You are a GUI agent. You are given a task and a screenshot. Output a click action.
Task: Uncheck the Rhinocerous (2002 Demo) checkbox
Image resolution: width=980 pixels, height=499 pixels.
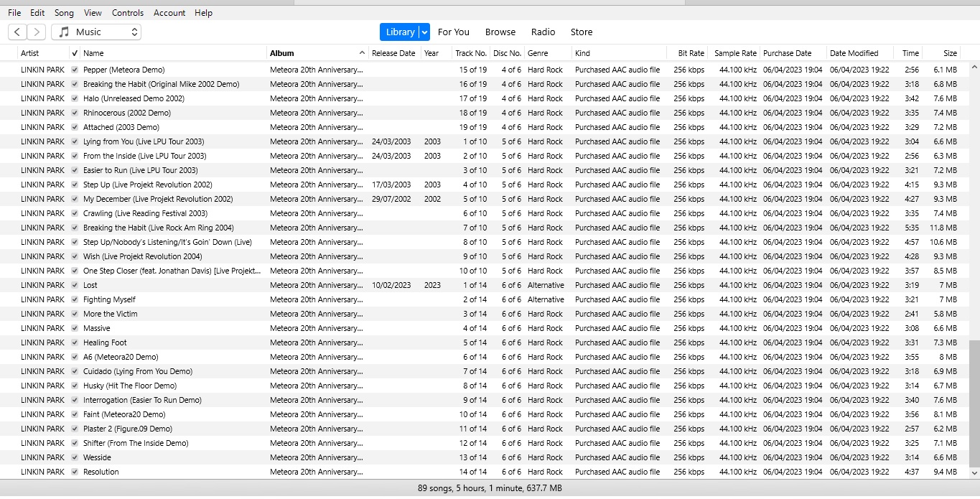click(x=75, y=113)
